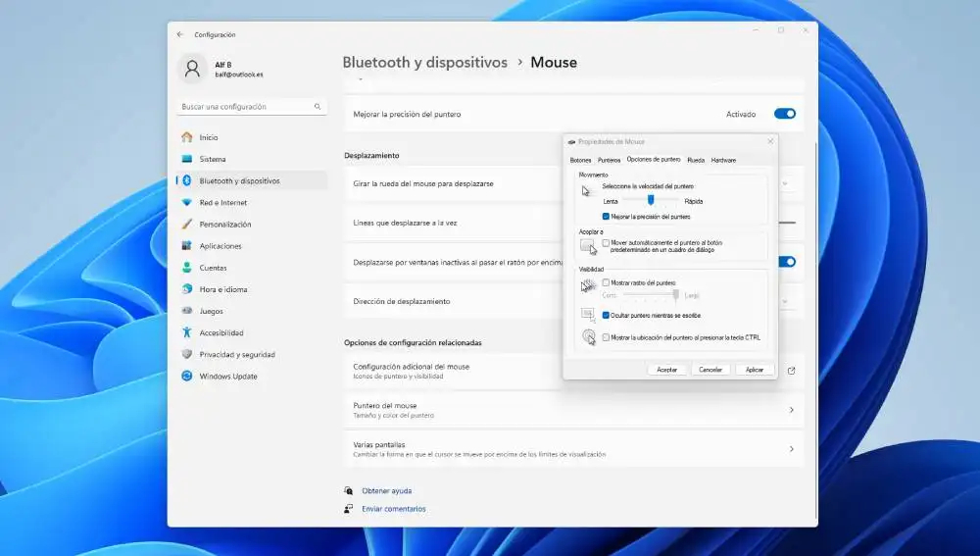Uncheck Ocultar puntero mientras se escribe
The image size is (980, 556).
pos(606,315)
